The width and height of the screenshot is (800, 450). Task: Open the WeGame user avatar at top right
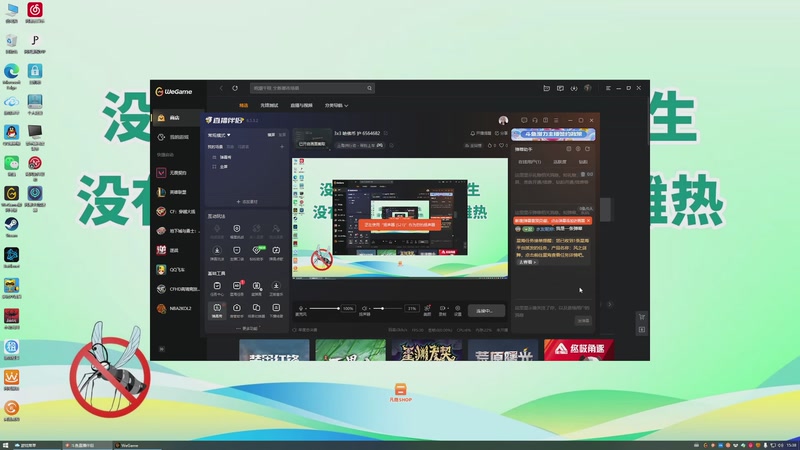[x=588, y=88]
